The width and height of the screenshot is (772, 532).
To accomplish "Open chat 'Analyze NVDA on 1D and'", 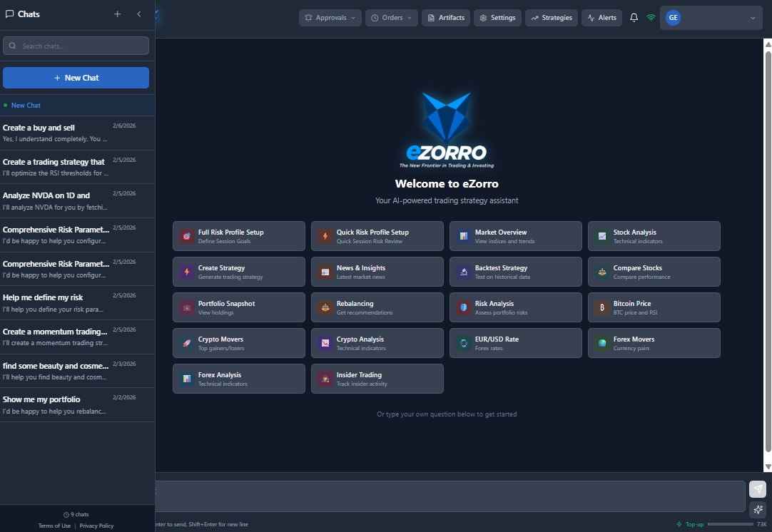I will [77, 201].
